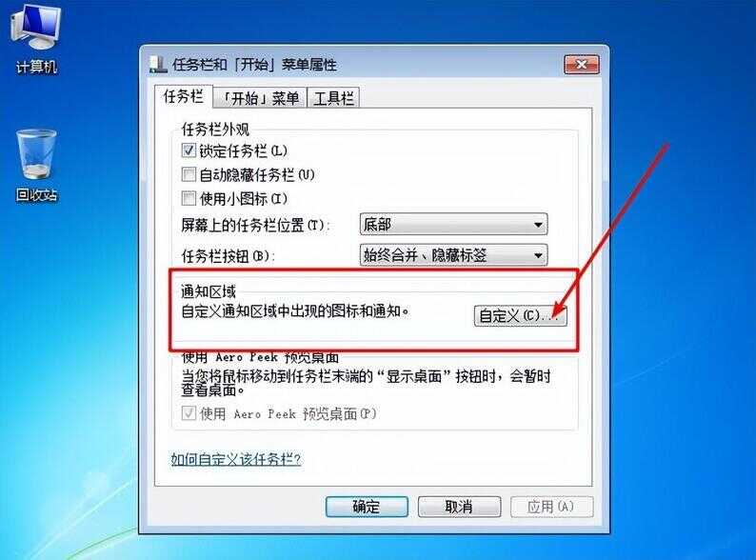Viewport: 756px width, 560px height.
Task: Click the dialog title bar taskbar icon
Action: coord(158,65)
